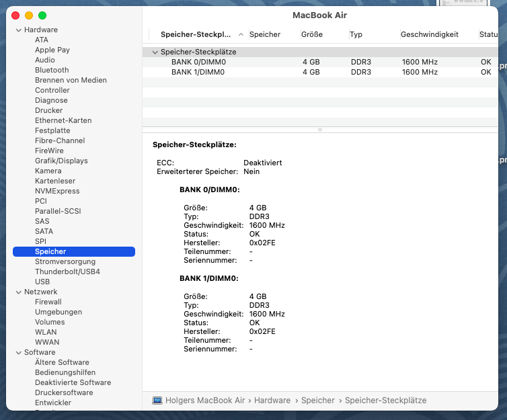Open Bluetooth hardware entry
Image resolution: width=507 pixels, height=420 pixels.
pos(52,70)
